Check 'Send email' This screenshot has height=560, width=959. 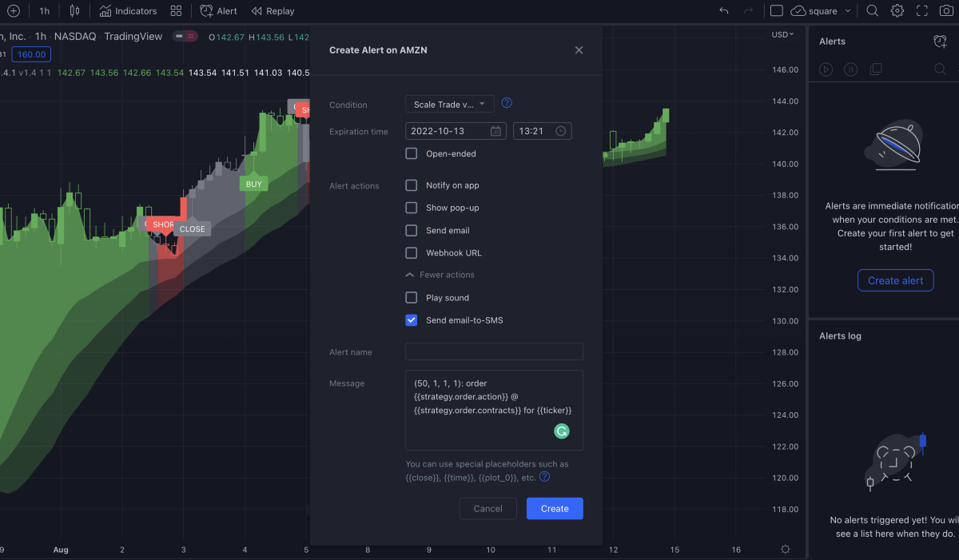click(412, 230)
